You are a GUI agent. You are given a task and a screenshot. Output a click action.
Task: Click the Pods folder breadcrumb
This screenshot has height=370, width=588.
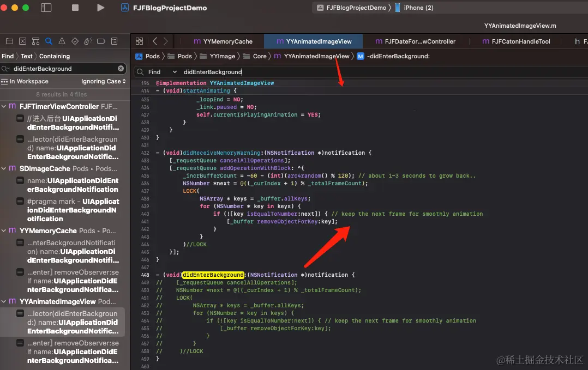(x=179, y=56)
